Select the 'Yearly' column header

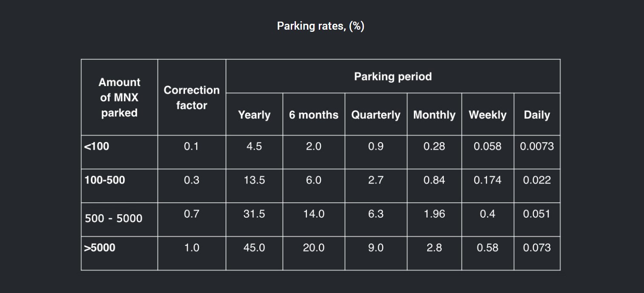pyautogui.click(x=254, y=115)
